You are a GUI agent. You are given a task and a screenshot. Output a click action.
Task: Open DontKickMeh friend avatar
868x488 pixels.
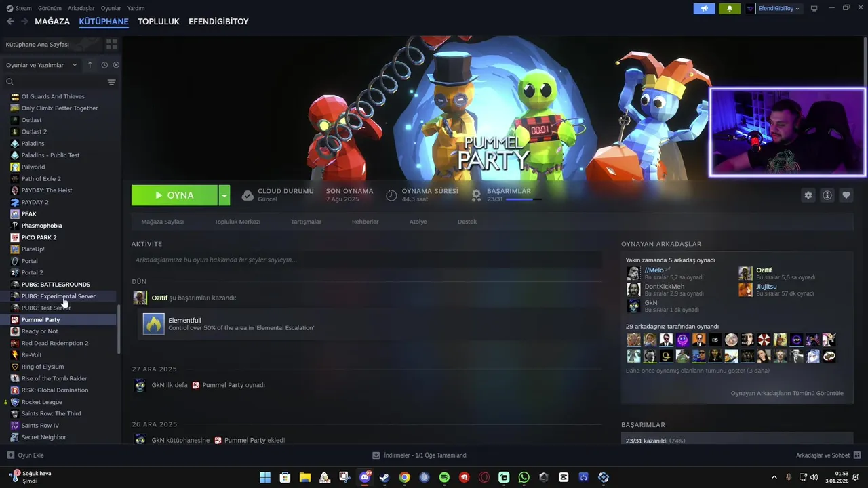click(633, 289)
